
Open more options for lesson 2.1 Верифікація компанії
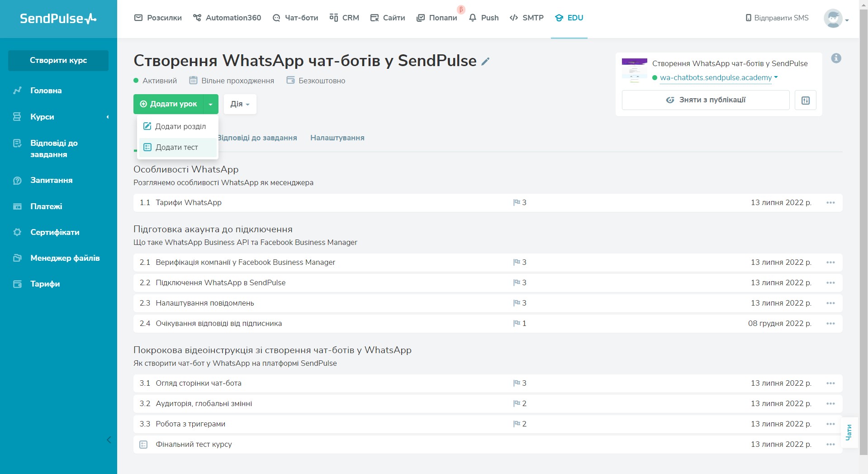tap(830, 262)
